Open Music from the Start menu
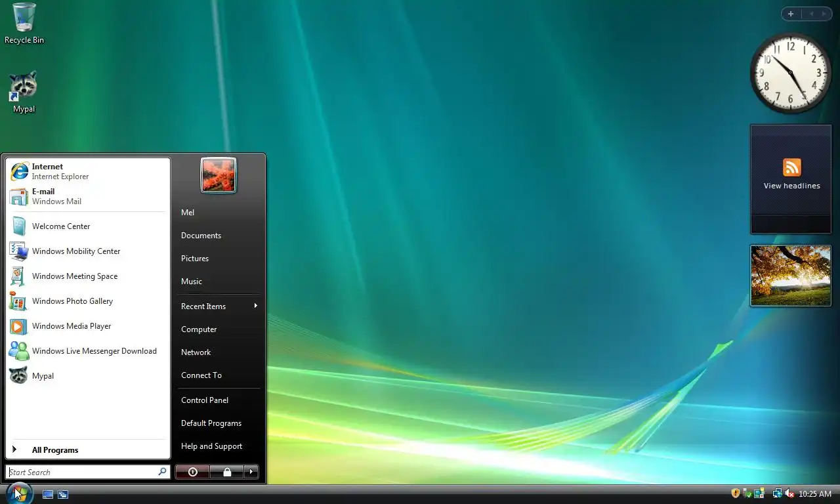 point(219,282)
